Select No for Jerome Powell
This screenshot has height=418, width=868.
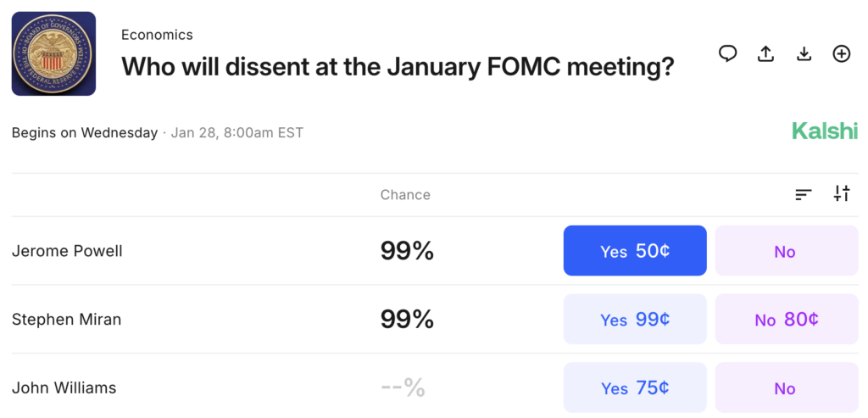[786, 251]
